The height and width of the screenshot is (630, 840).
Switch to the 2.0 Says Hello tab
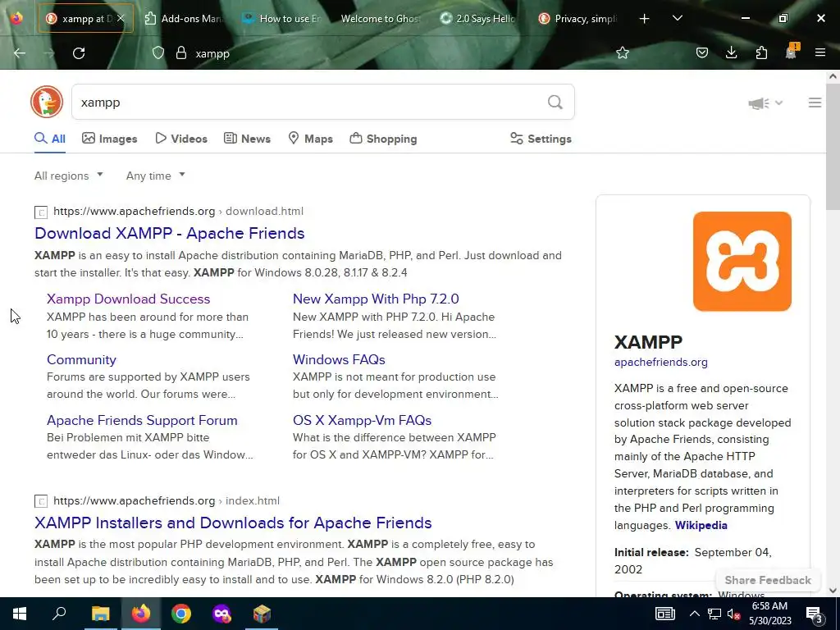[478, 18]
